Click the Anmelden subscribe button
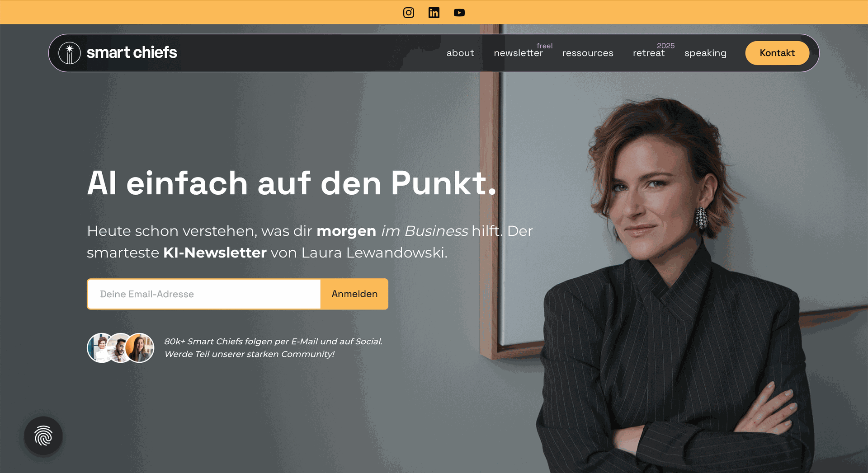The height and width of the screenshot is (473, 868). pyautogui.click(x=354, y=294)
